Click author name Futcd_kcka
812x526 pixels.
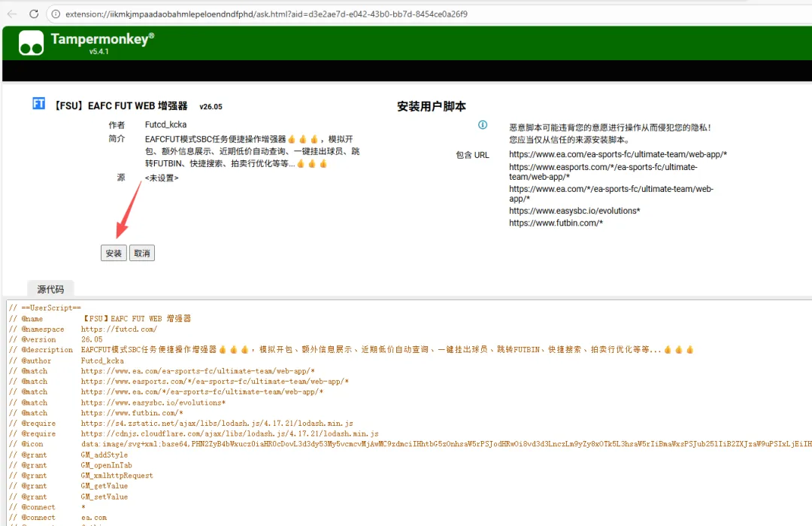tap(165, 124)
